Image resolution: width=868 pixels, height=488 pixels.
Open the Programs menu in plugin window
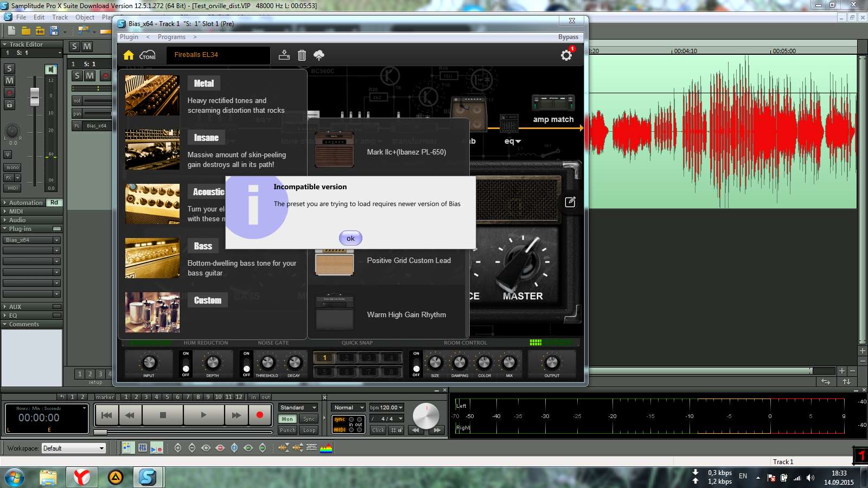pyautogui.click(x=171, y=37)
